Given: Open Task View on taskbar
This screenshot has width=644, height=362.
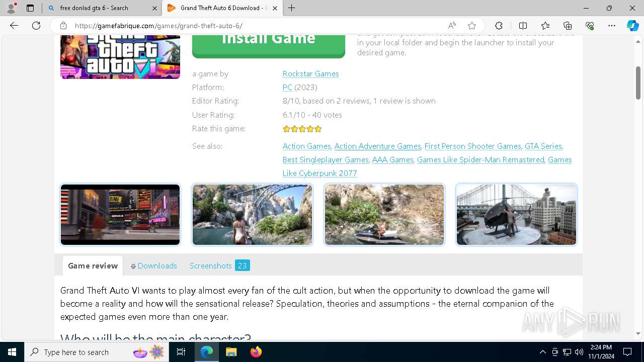Looking at the screenshot, I should [181, 352].
